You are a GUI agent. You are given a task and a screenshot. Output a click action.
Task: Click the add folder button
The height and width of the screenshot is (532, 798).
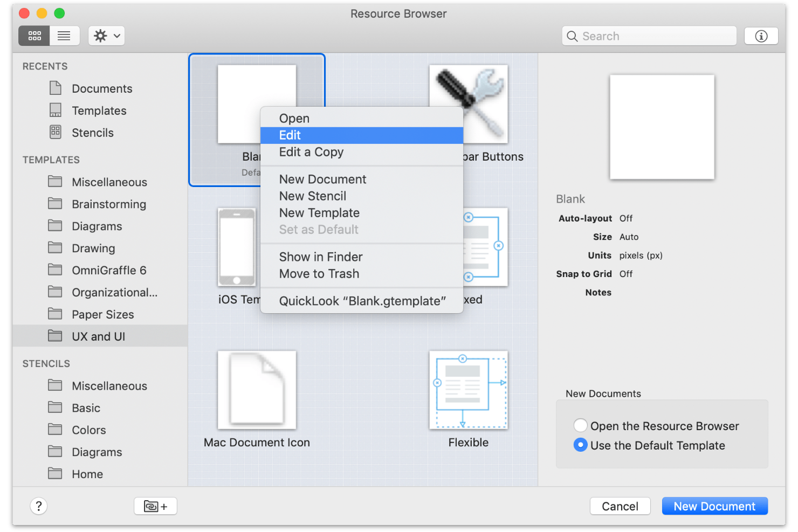pos(156,506)
